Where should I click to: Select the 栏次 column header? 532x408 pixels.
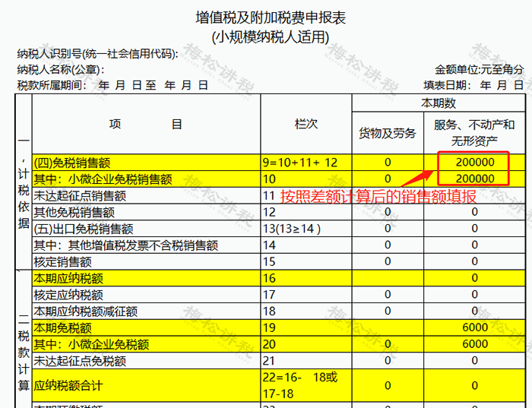click(x=306, y=124)
